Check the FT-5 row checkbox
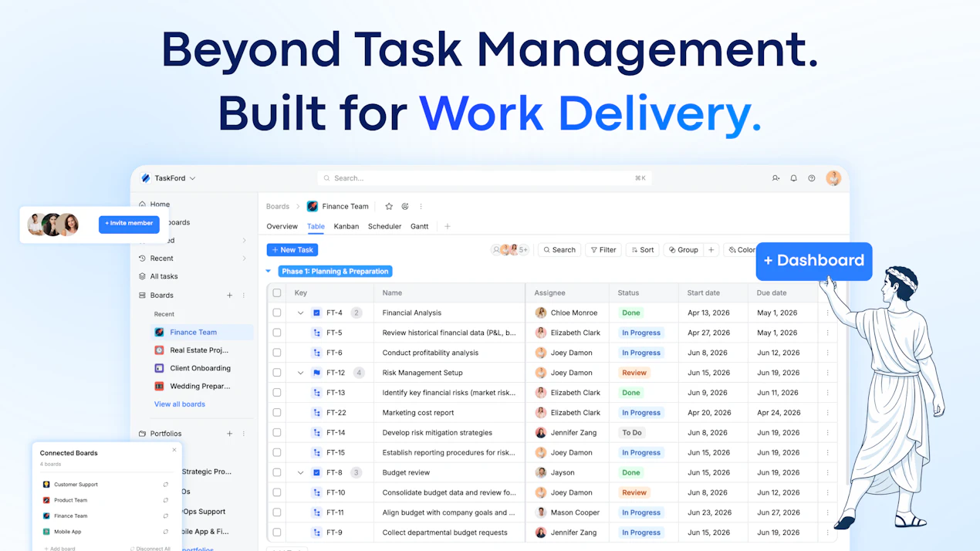 click(277, 333)
